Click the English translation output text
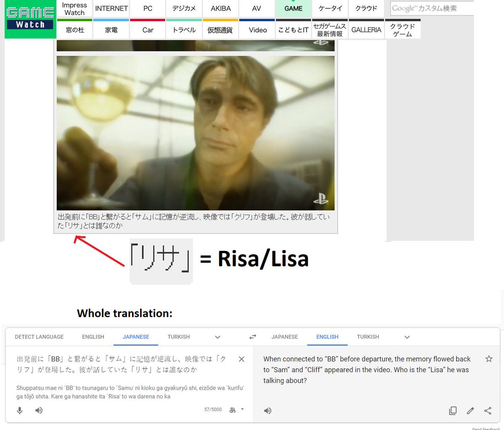This screenshot has width=504, height=430. coord(367,370)
